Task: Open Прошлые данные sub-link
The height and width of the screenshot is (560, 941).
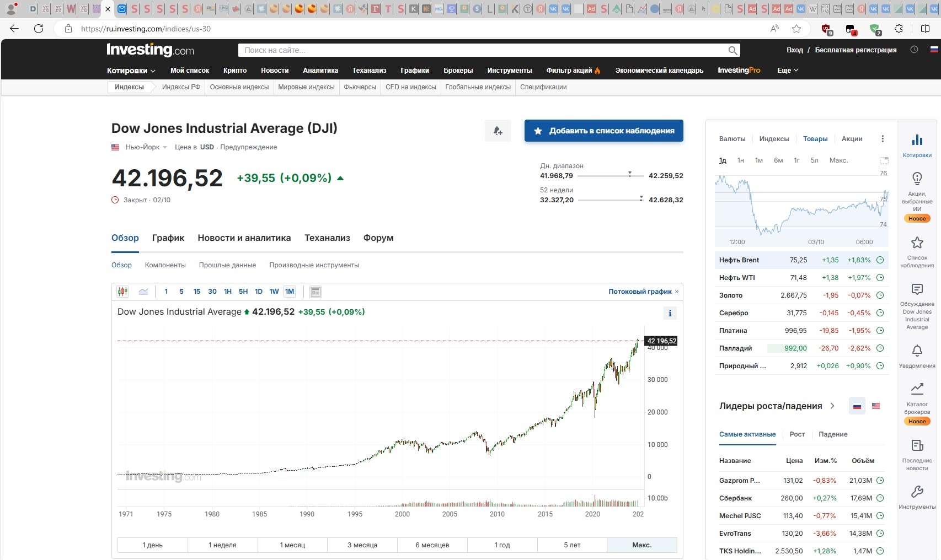Action: [x=227, y=265]
